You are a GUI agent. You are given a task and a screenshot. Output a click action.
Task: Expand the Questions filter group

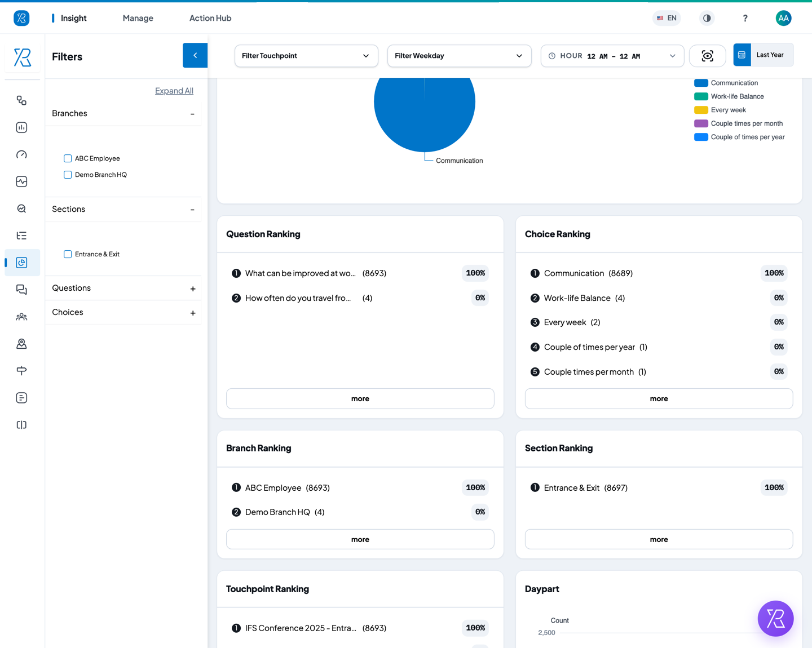[192, 289]
